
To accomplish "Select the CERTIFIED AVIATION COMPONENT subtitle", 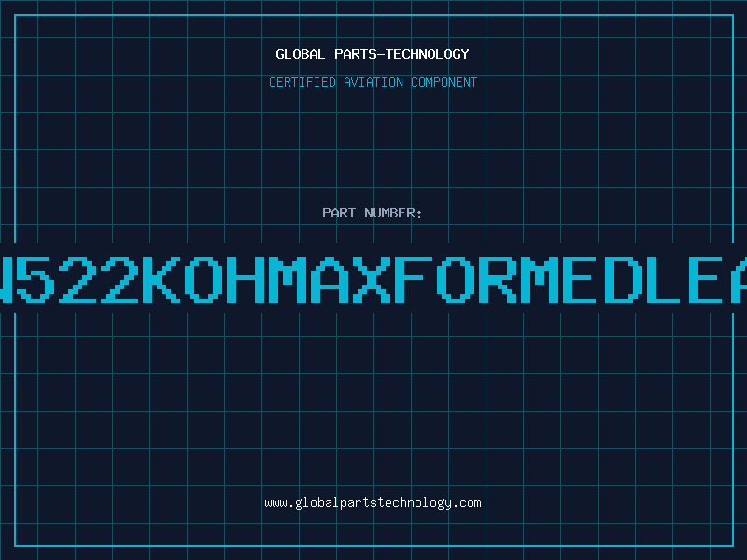I will [x=373, y=82].
